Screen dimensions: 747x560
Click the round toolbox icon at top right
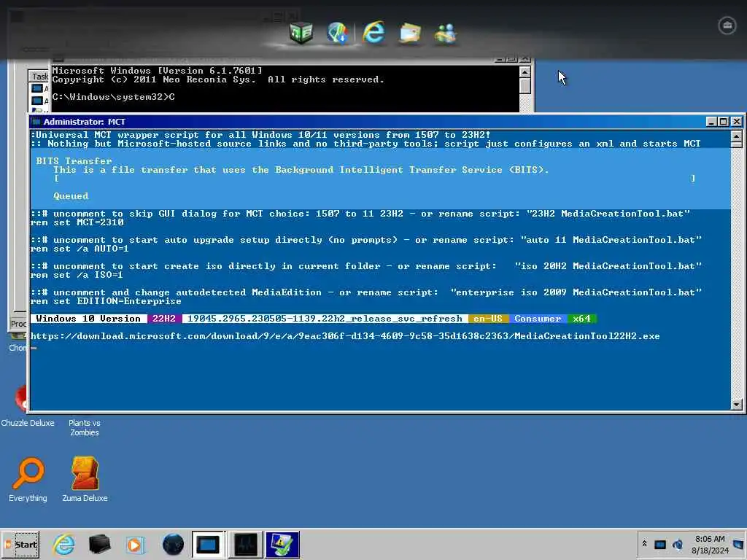click(x=727, y=26)
